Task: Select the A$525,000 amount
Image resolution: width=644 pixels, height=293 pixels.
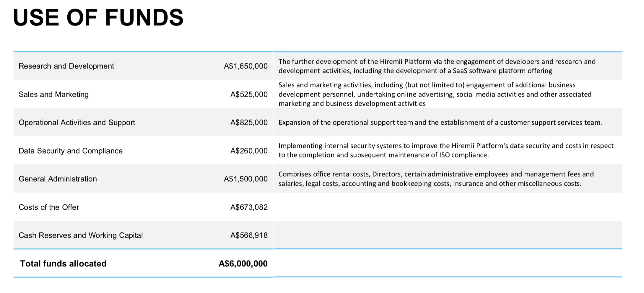Action: 249,94
